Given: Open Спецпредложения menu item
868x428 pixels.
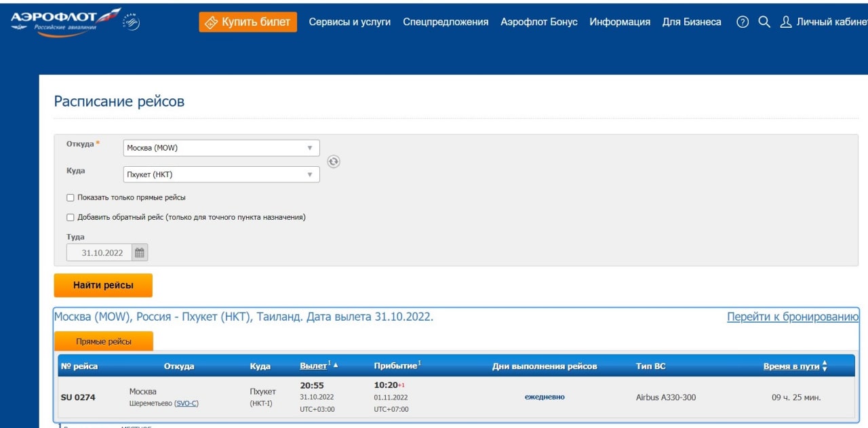Looking at the screenshot, I should (x=446, y=22).
